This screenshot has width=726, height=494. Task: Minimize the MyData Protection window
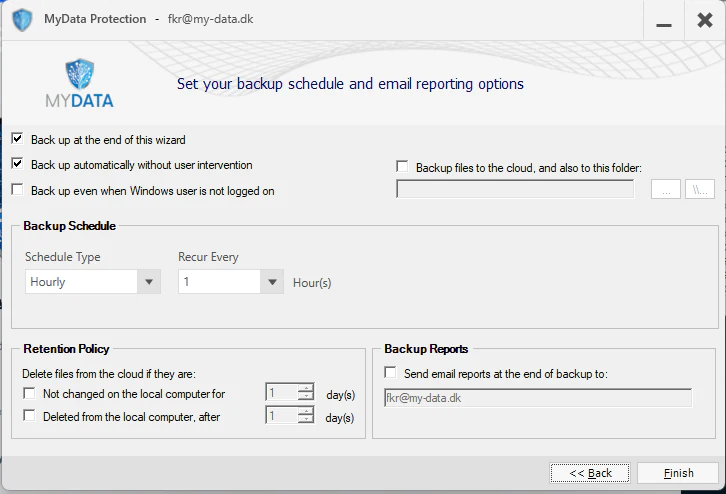coord(663,22)
